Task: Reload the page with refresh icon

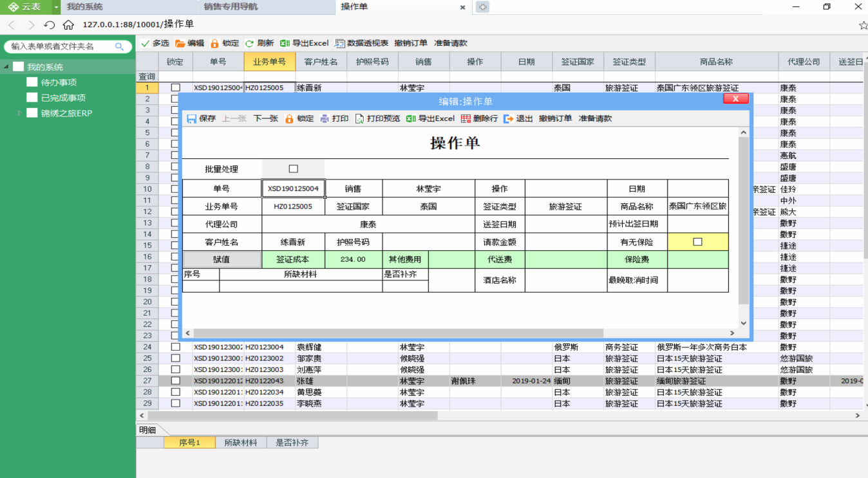Action: (50, 24)
